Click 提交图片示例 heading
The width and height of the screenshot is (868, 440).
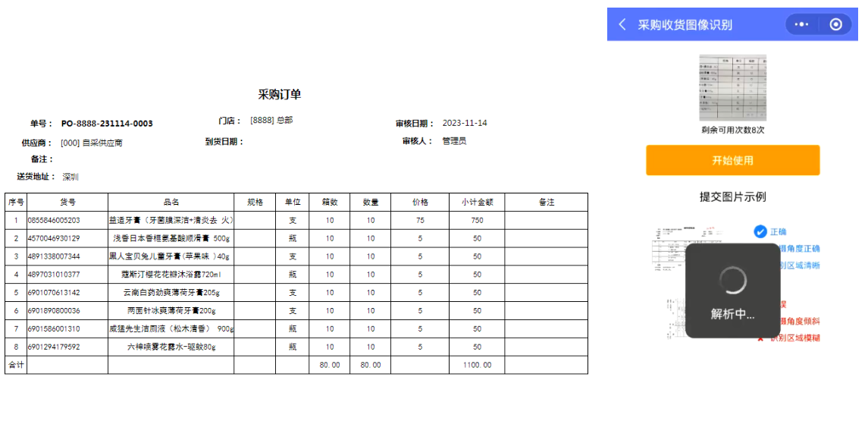click(x=732, y=196)
